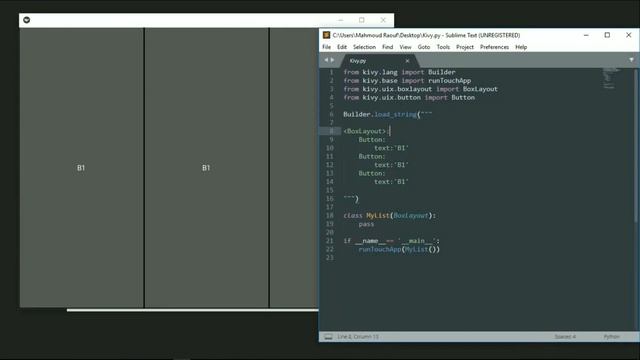Image resolution: width=640 pixels, height=360 pixels.
Task: Click 'runTouchApp' on line 22
Action: pos(380,249)
